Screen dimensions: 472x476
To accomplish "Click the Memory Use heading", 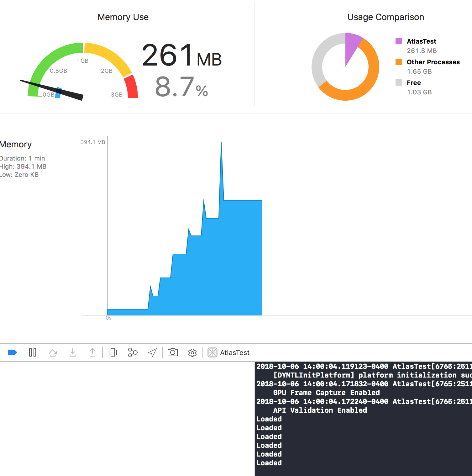I will click(x=123, y=17).
